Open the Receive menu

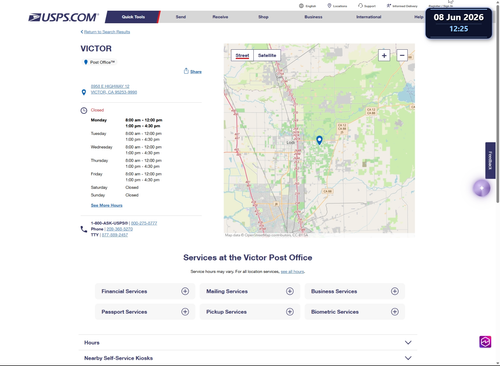[220, 17]
